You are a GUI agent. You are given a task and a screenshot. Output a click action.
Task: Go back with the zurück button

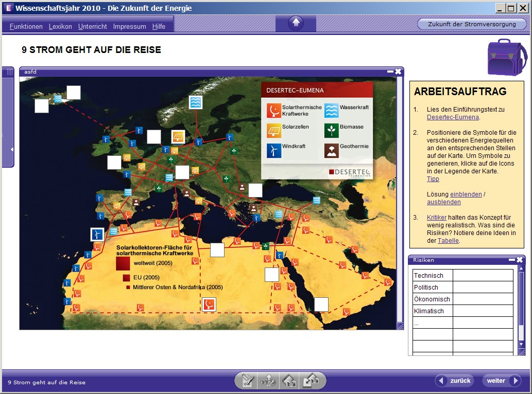454,381
